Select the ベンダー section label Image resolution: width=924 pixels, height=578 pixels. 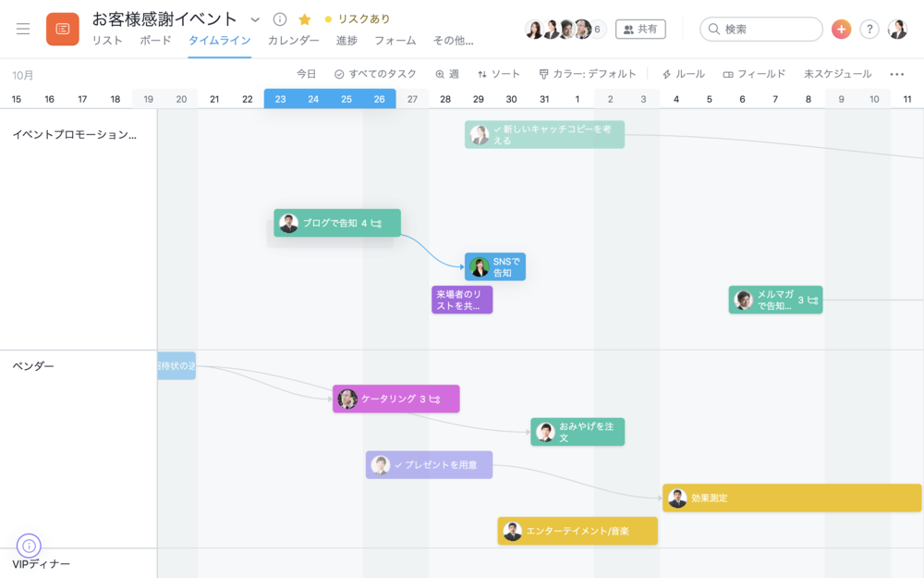[33, 365]
